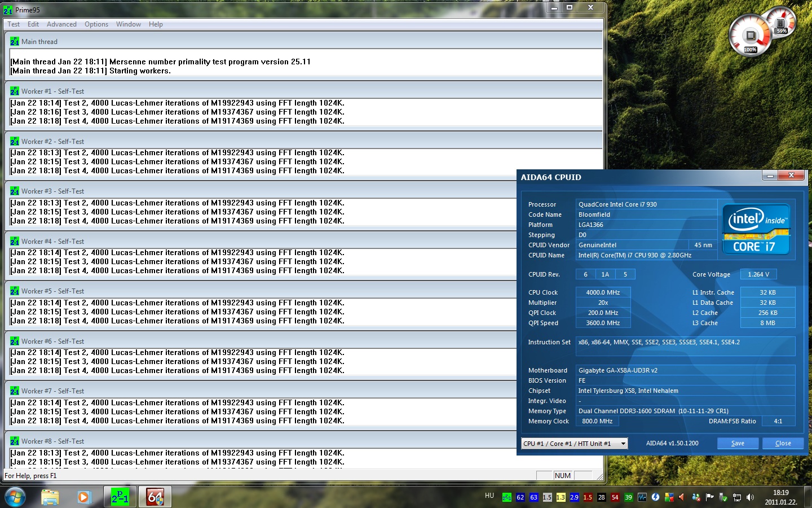Switch to the AIDA64 taskbar button
Screen dimensions: 812x508
[155, 497]
